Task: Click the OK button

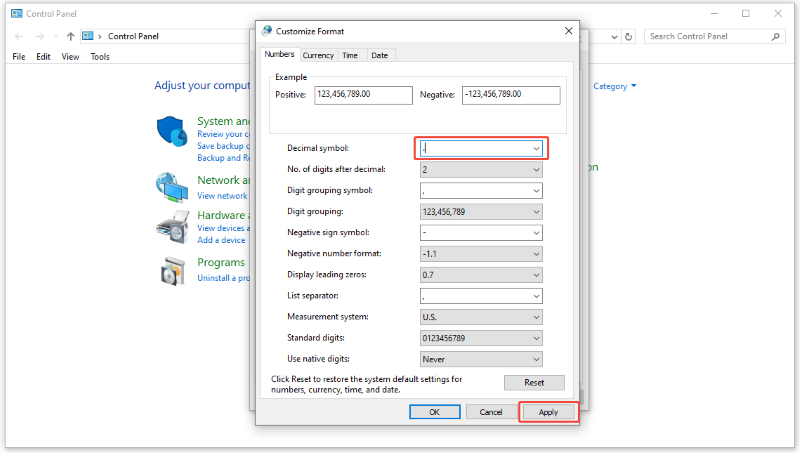Action: pos(435,412)
